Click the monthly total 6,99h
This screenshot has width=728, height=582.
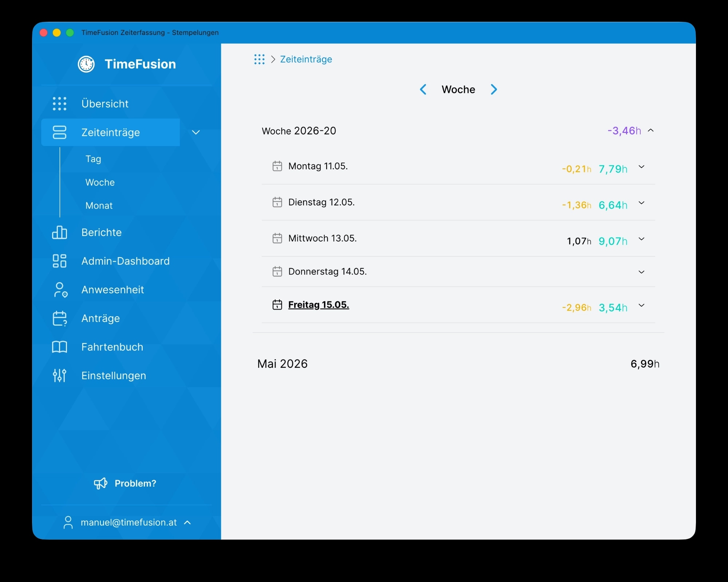tap(645, 364)
